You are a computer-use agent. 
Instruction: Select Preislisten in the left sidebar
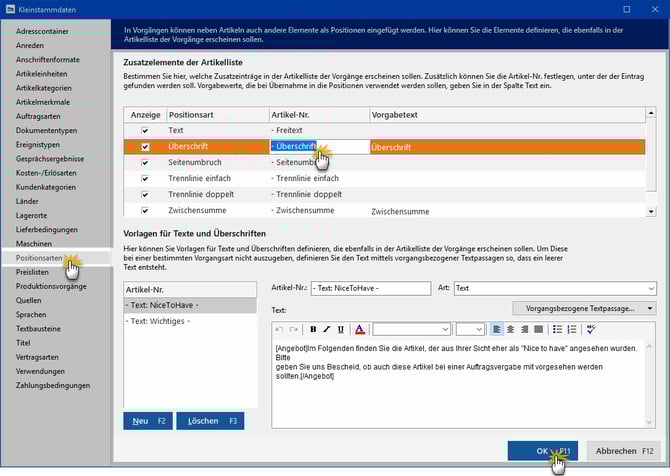[x=33, y=271]
